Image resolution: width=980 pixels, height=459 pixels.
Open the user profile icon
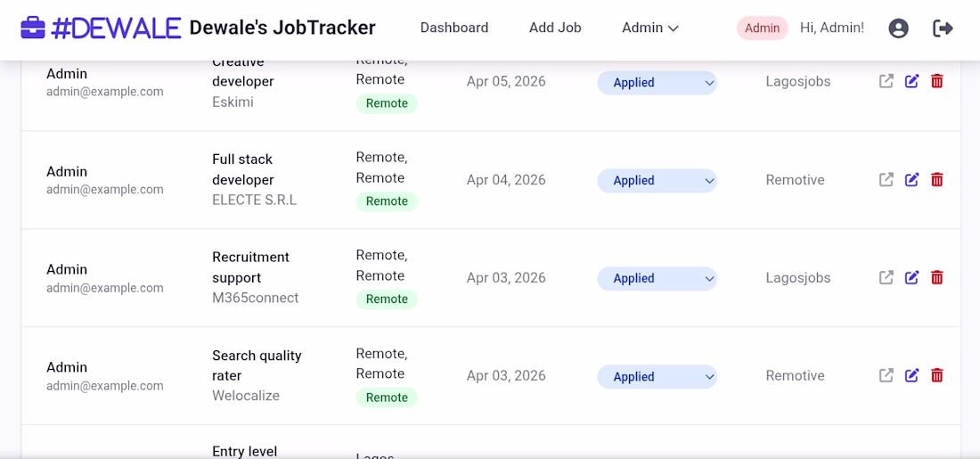(898, 29)
